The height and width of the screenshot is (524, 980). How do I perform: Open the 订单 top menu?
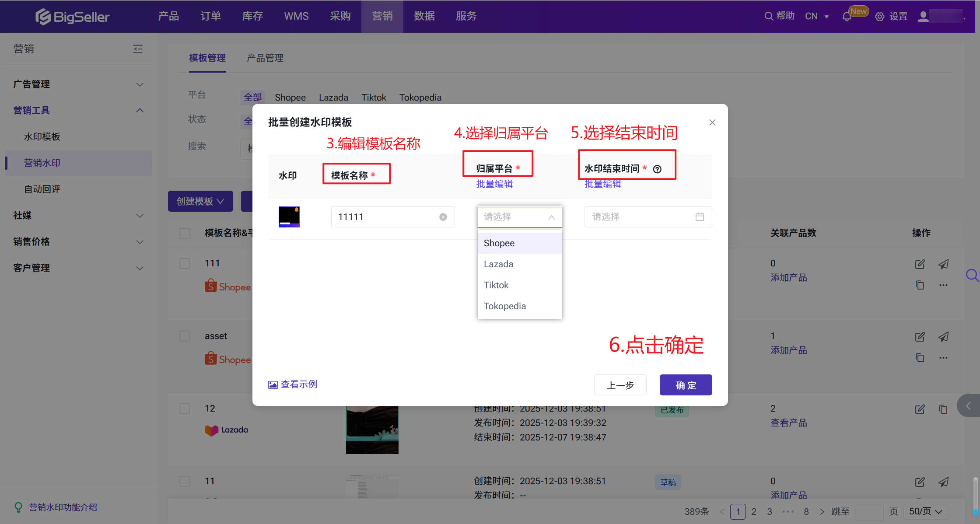click(x=210, y=16)
